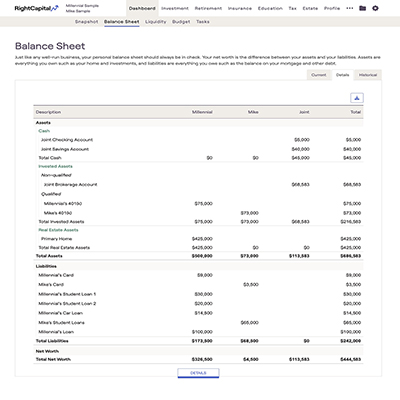
Task: Click the hierarchy view icon above the table
Action: pyautogui.click(x=357, y=98)
